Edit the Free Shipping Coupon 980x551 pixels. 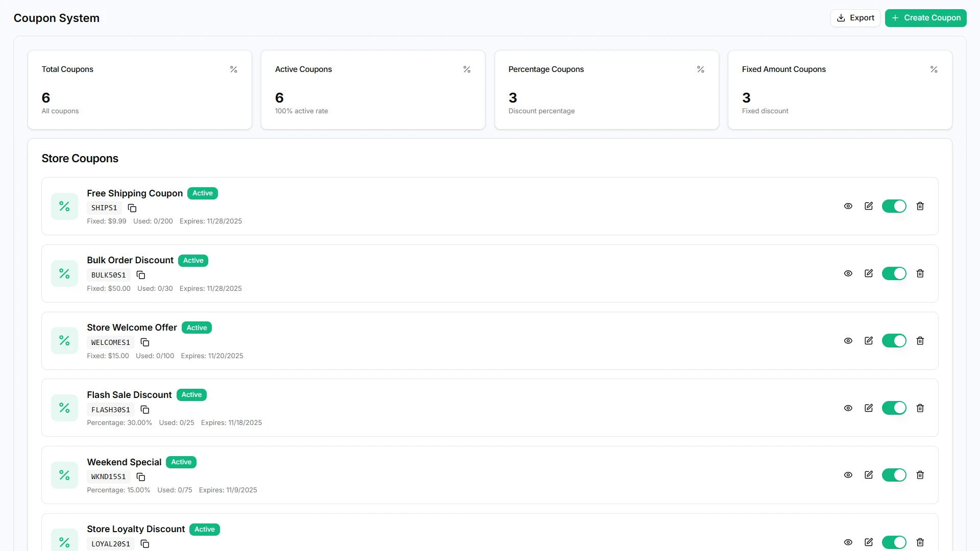[x=869, y=206]
